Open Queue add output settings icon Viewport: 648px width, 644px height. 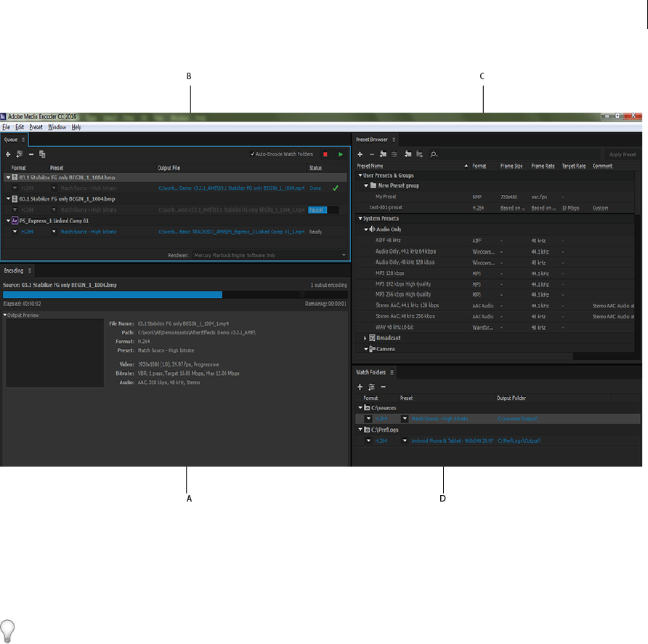click(20, 154)
